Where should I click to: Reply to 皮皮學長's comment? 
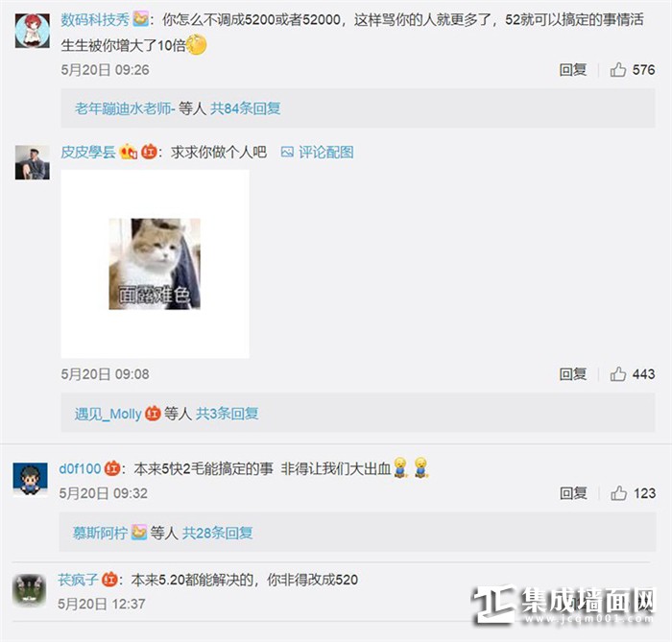(x=572, y=374)
